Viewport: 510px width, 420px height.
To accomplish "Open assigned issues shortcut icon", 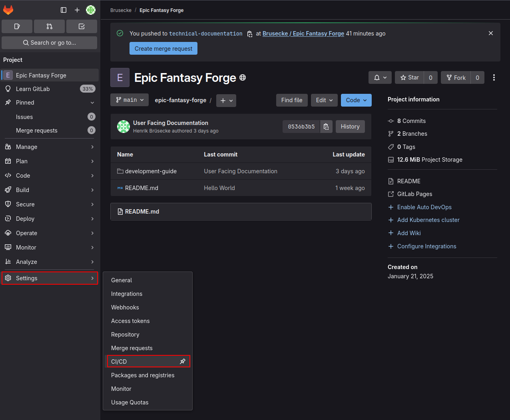I will pos(17,26).
